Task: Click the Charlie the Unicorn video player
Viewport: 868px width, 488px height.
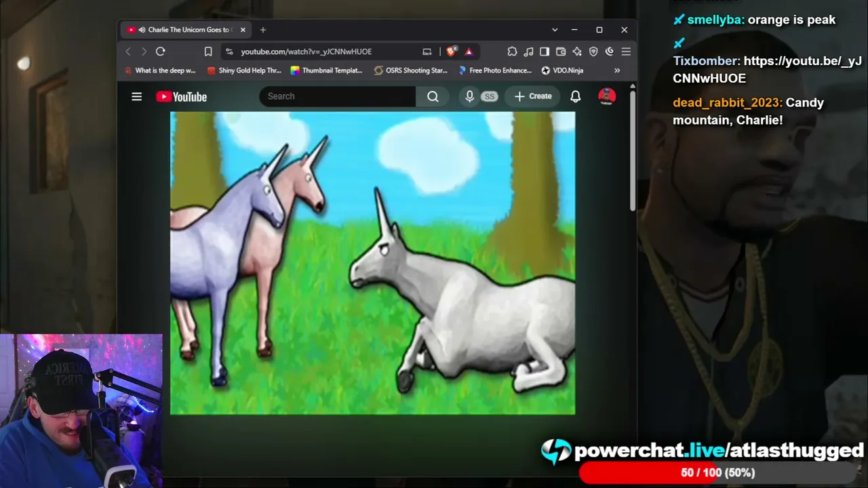Action: pos(372,263)
